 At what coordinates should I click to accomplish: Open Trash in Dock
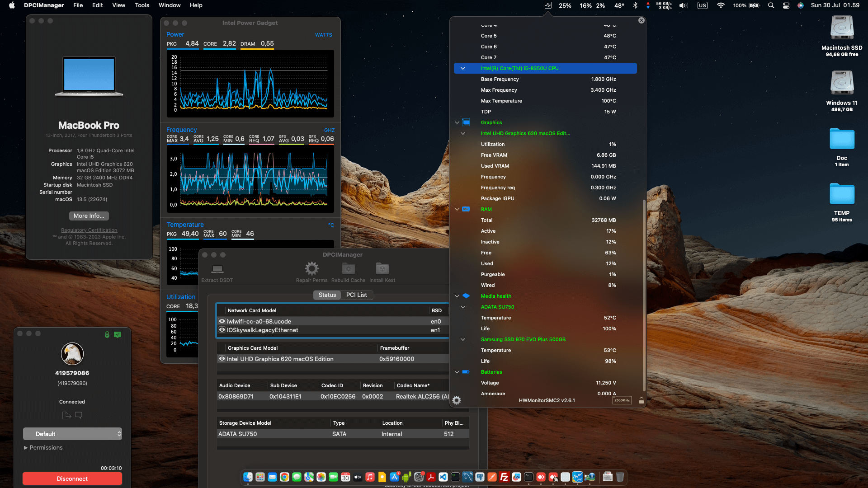point(620,477)
